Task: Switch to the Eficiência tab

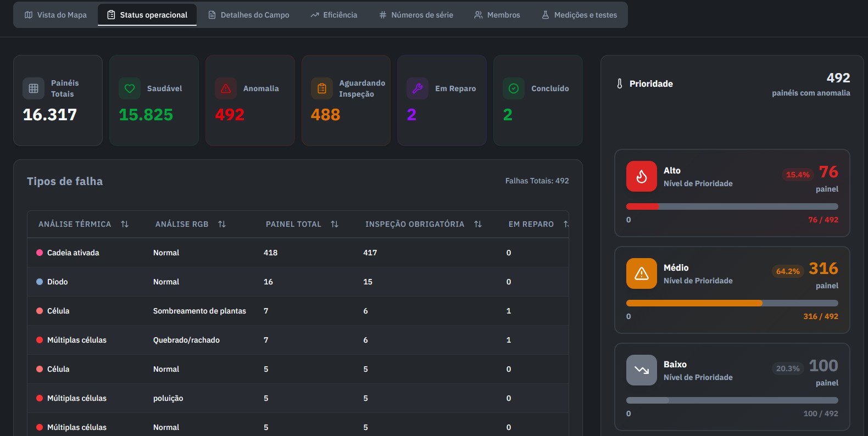Action: [x=333, y=15]
